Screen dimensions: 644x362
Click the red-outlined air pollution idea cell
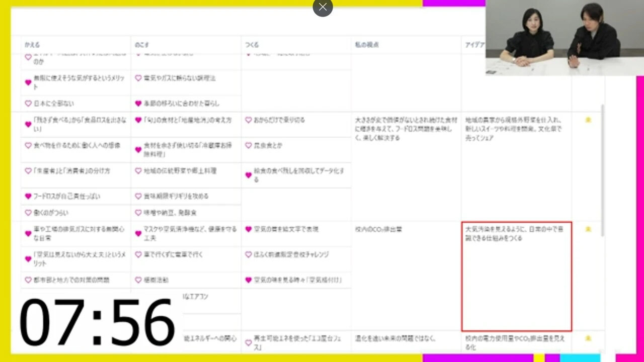[x=516, y=277]
